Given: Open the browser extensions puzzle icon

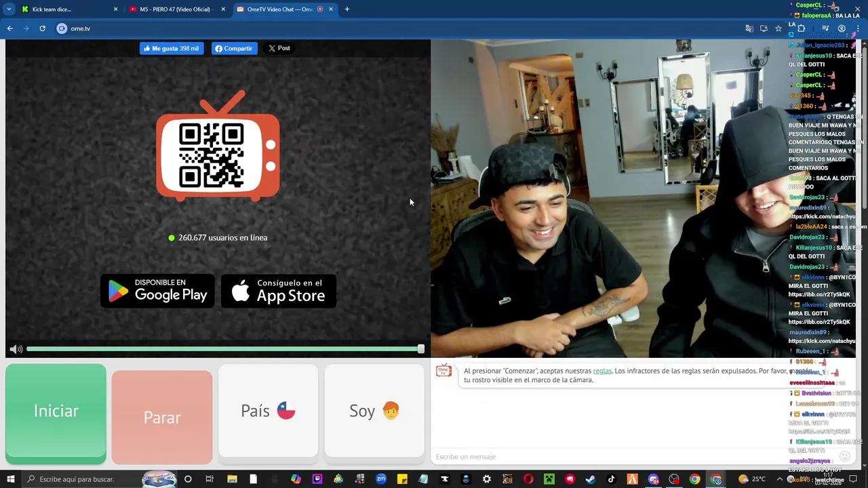Looking at the screenshot, I should coord(801,28).
